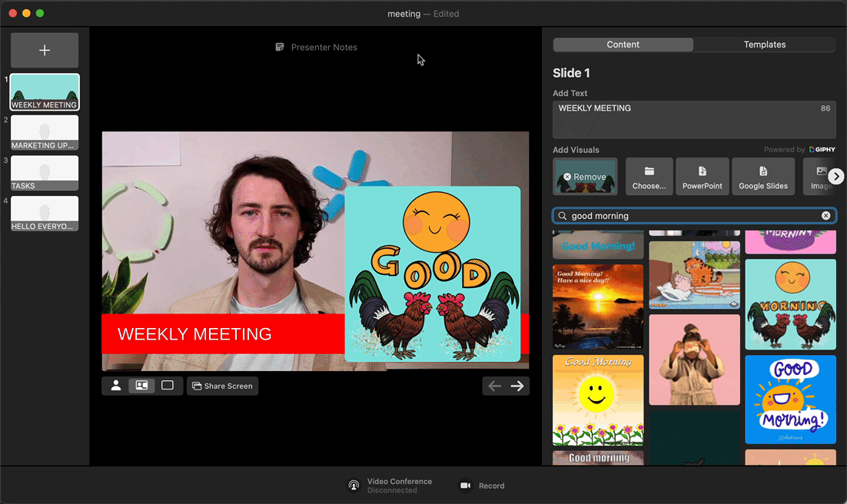This screenshot has width=847, height=504.
Task: Select the MARKETING UP... slide thumbnail
Action: [45, 132]
